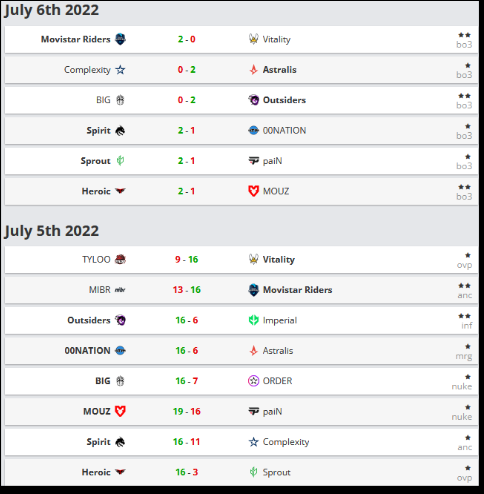484x494 pixels.
Task: Select the Spirit team name in 2-1 match
Action: coord(98,131)
